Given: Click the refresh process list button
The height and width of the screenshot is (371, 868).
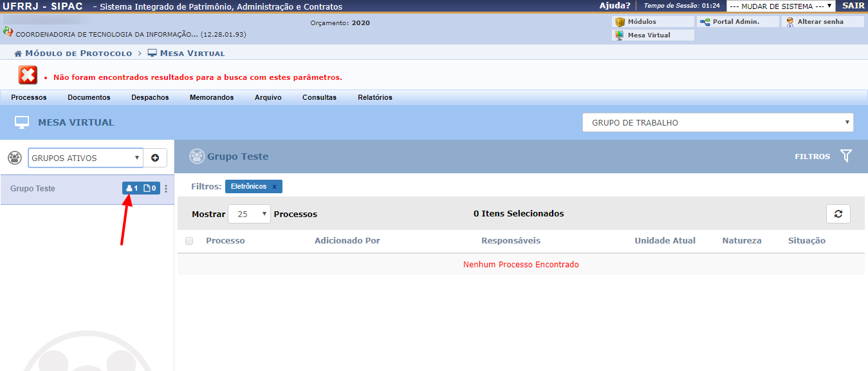Looking at the screenshot, I should [x=838, y=214].
